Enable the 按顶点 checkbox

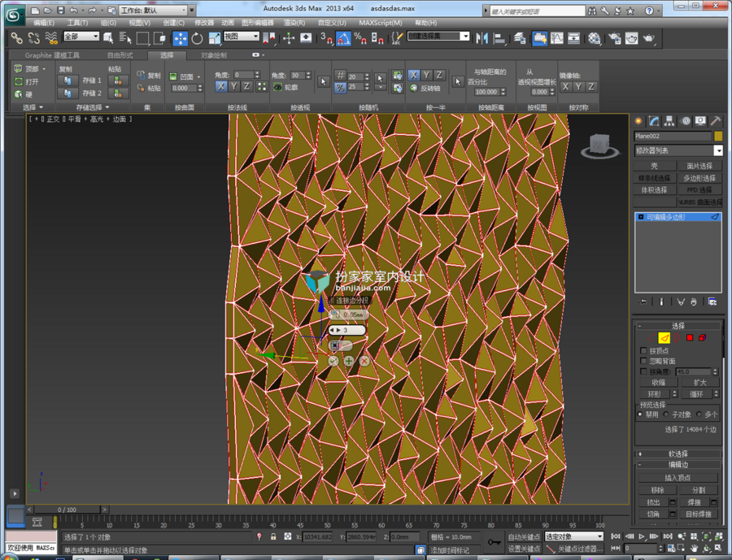[x=643, y=350]
